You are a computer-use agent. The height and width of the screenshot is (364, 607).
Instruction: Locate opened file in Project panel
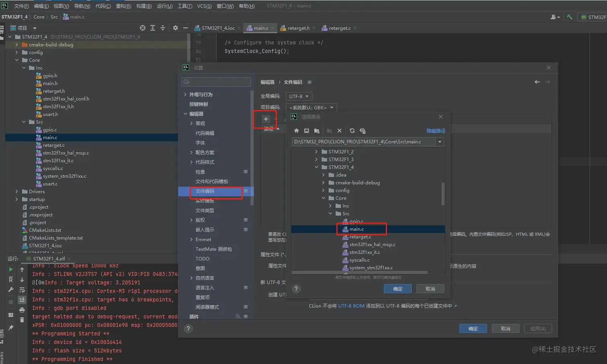143,28
